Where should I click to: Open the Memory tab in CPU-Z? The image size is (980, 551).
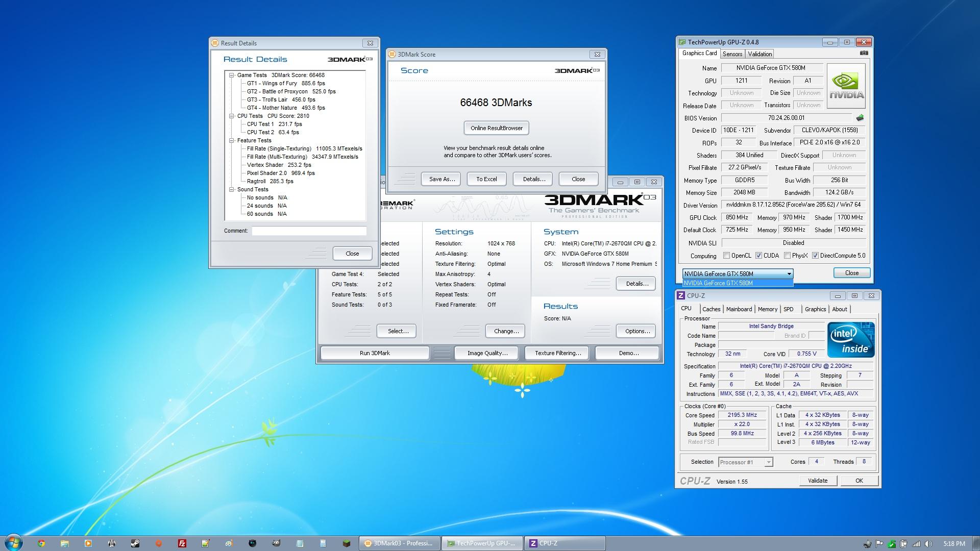point(767,309)
